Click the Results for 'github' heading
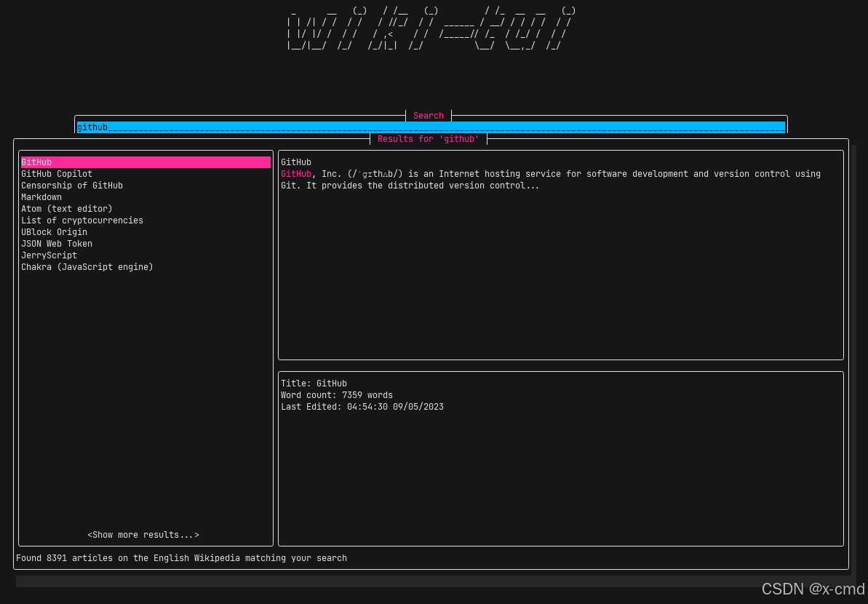 (x=429, y=139)
